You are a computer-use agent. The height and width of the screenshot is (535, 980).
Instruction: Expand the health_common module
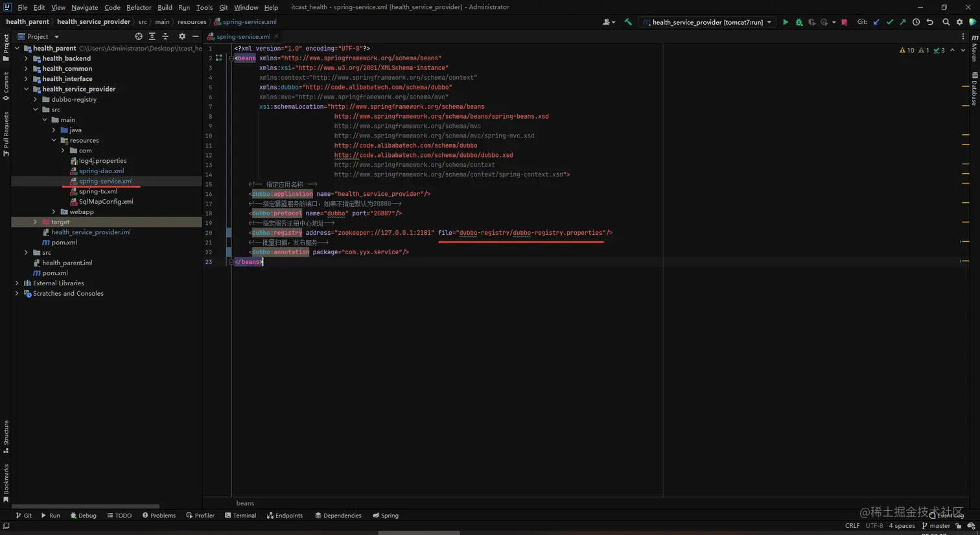(26, 69)
